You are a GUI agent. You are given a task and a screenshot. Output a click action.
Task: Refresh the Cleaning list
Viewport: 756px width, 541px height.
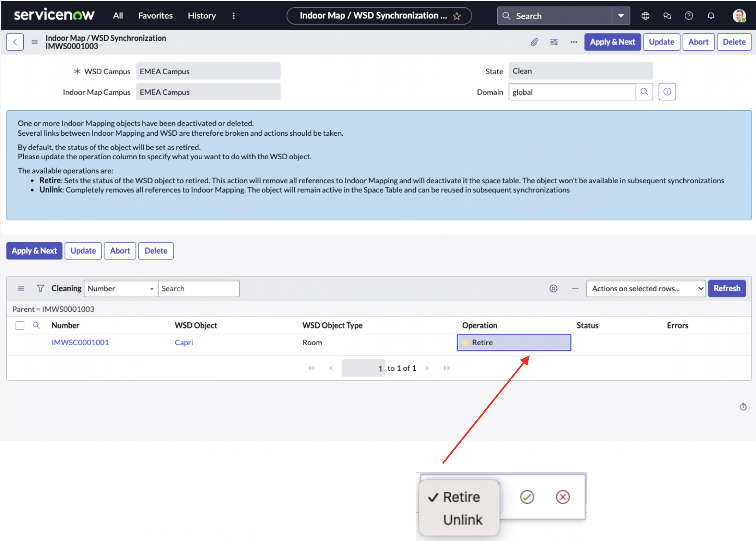(x=727, y=288)
